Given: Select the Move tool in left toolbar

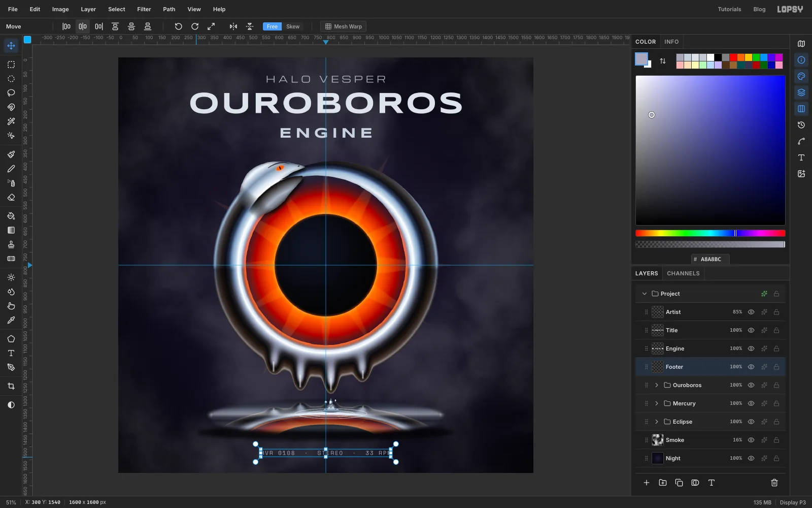Looking at the screenshot, I should tap(11, 46).
